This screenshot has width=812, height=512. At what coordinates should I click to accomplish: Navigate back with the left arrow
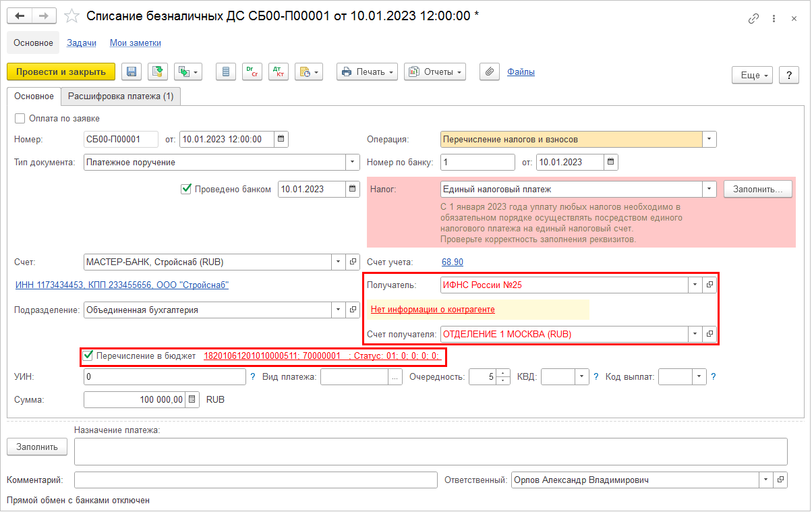click(x=20, y=16)
